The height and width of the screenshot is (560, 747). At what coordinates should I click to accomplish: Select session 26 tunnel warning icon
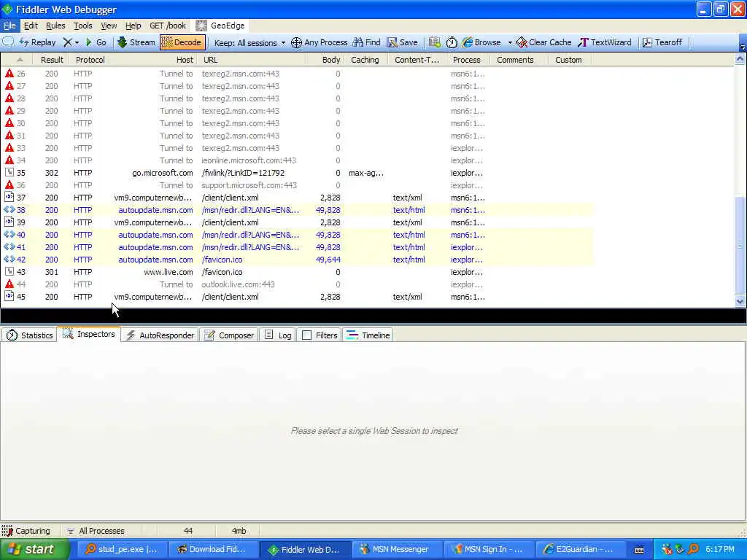[x=9, y=74]
